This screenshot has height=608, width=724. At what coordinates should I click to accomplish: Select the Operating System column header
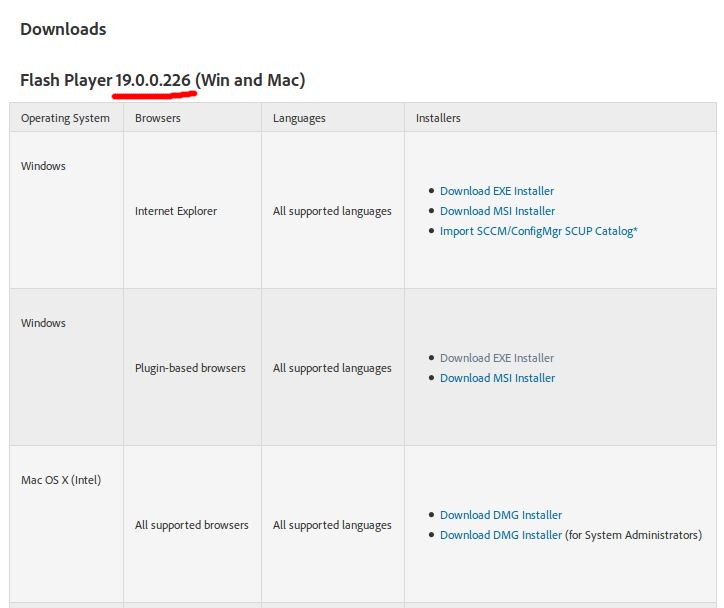[65, 118]
